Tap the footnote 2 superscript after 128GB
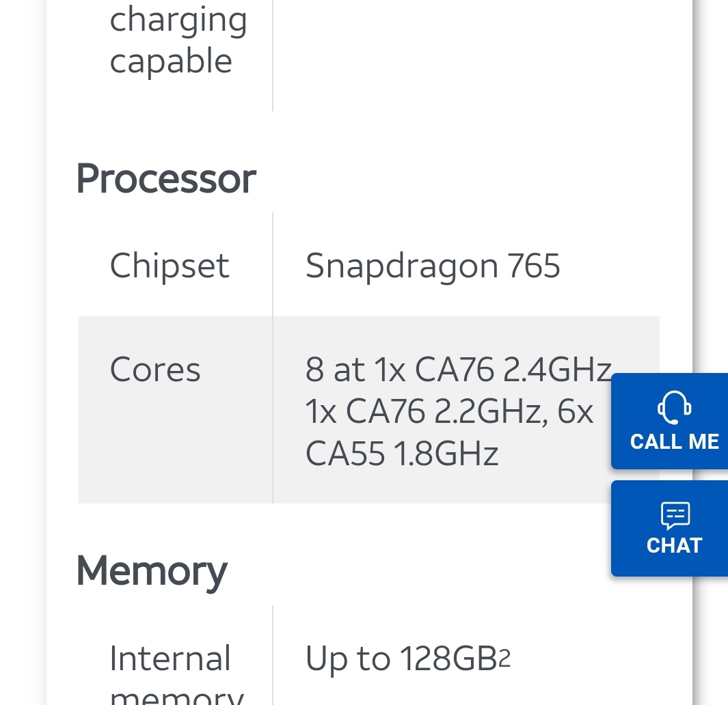The width and height of the screenshot is (728, 705). [504, 659]
